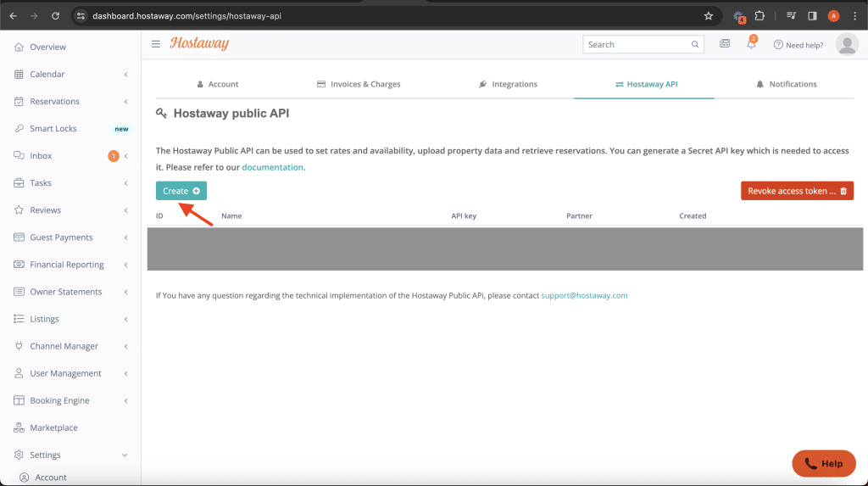Toggle the browser side panel icon

[x=812, y=16]
